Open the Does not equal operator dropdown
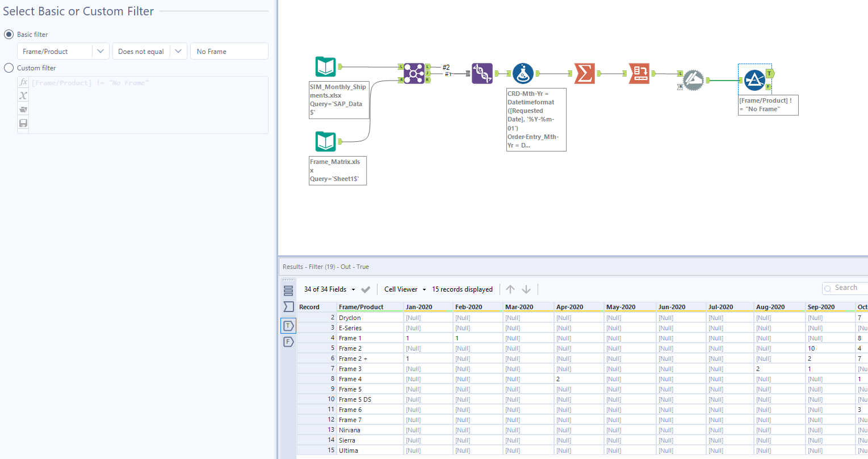 178,50
